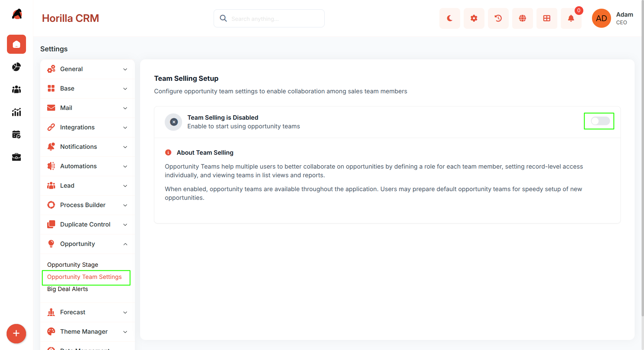Expand the Base settings section
Viewport: 644px width, 350px height.
coord(87,88)
